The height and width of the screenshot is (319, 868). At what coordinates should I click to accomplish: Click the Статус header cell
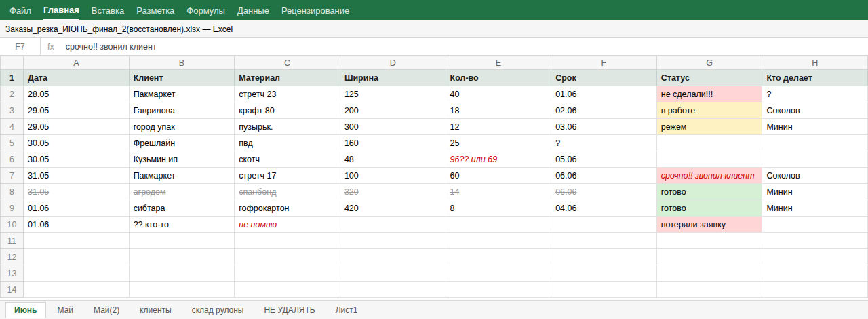(709, 78)
